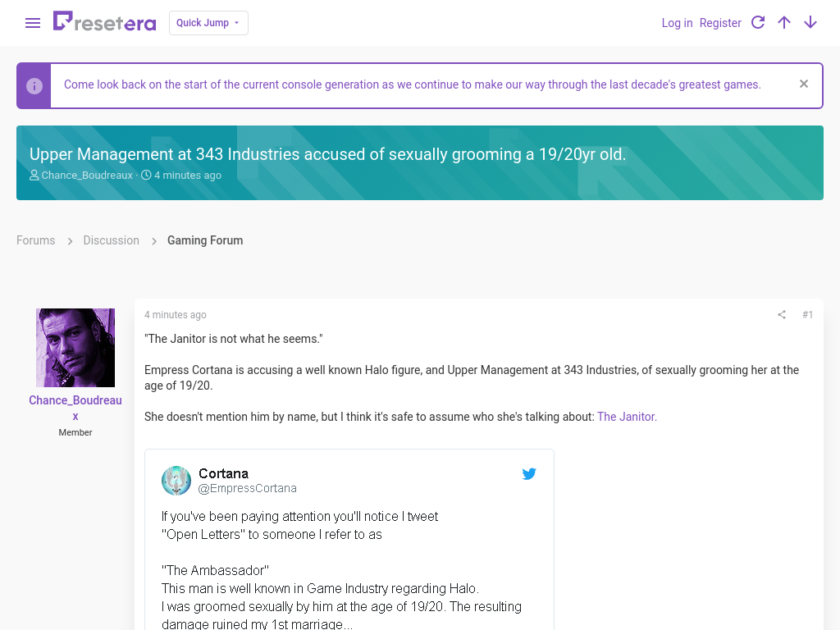Open thread author Chance_Boudreaux in header

pyautogui.click(x=87, y=176)
